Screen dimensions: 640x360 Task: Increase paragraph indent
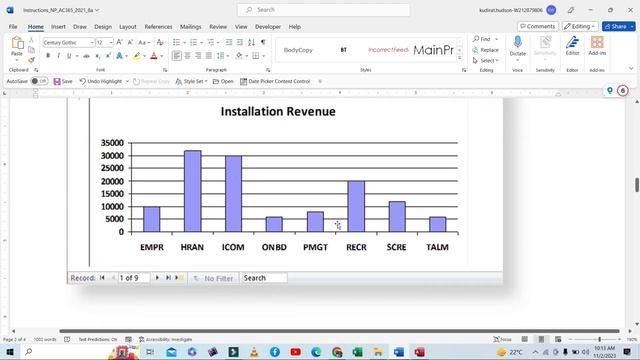[240, 42]
